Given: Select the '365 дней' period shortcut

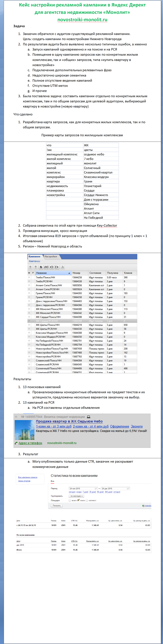Looking at the screenshot, I should click(x=109, y=492).
